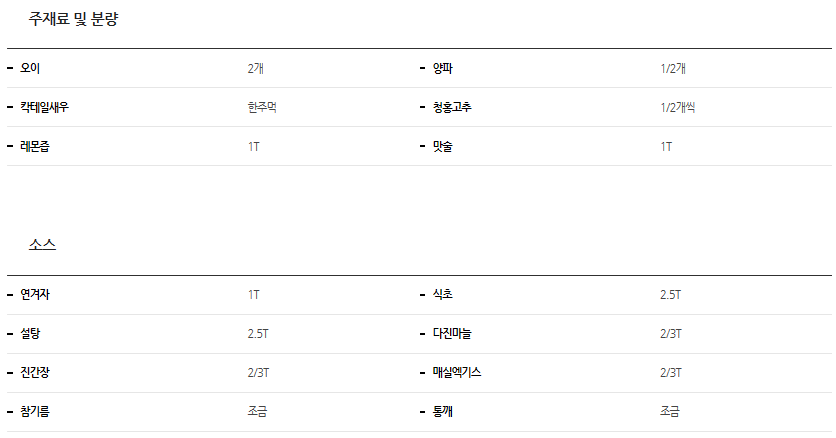The image size is (836, 438).
Task: Click the 진간장 sauce ingredient
Action: (x=35, y=373)
